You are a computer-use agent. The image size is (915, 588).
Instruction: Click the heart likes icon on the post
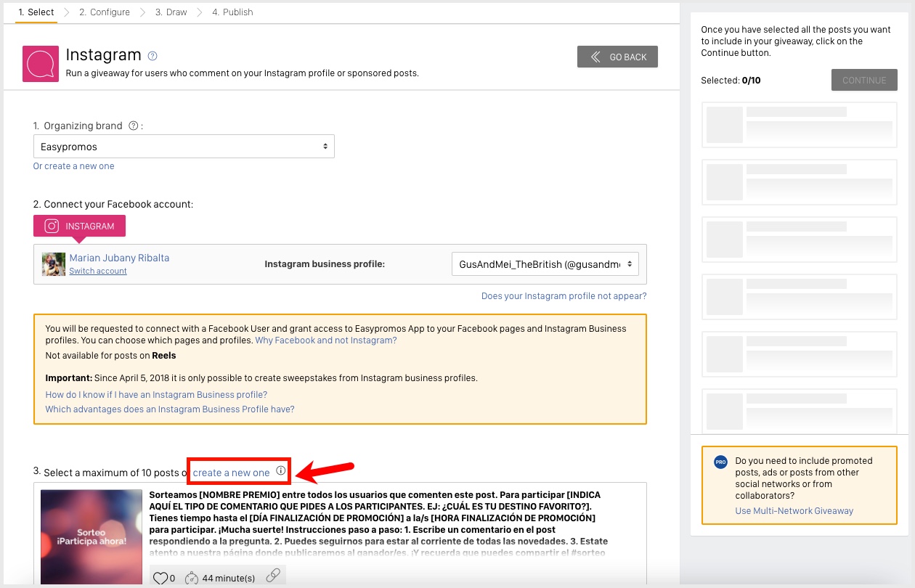click(160, 578)
